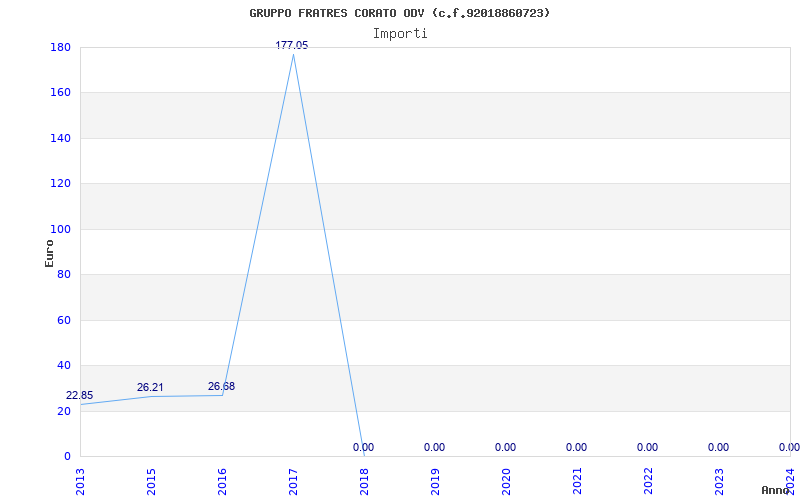This screenshot has height=500, width=800.
Task: Click the 2022 x-axis year label
Action: pos(648,482)
